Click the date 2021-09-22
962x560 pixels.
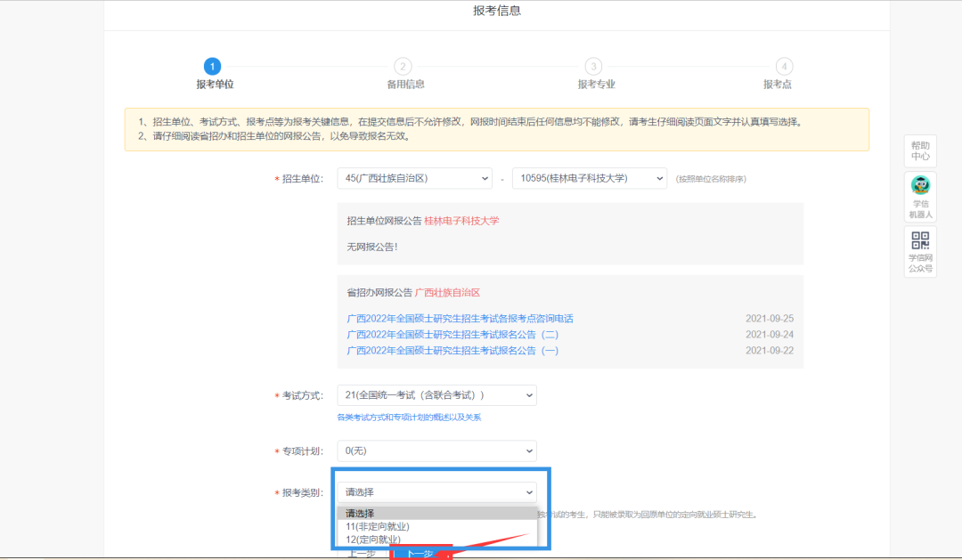point(770,350)
